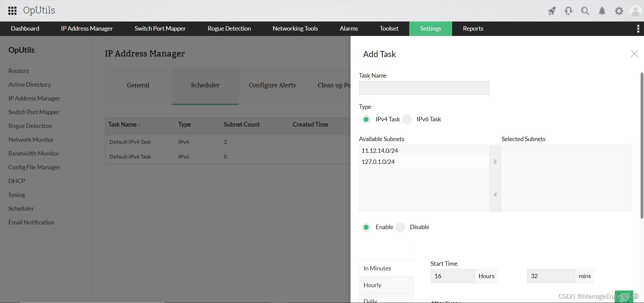644x303 pixels.
Task: Open IP Address Manager in top navbar
Action: tap(87, 29)
